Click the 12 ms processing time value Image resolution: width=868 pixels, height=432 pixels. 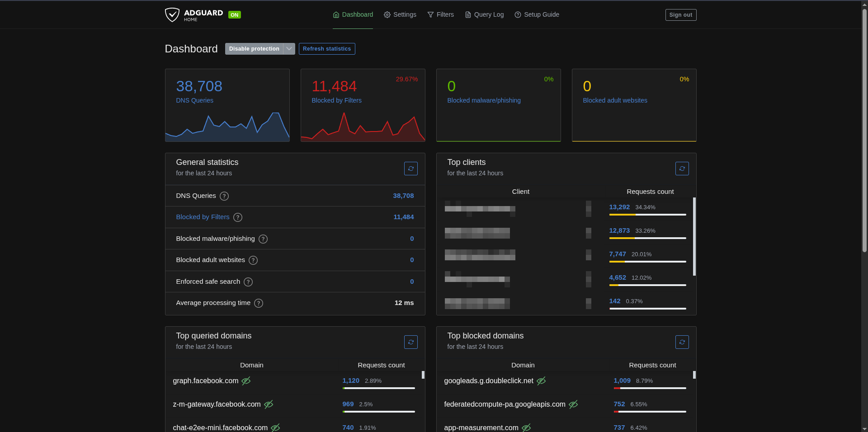tap(404, 303)
